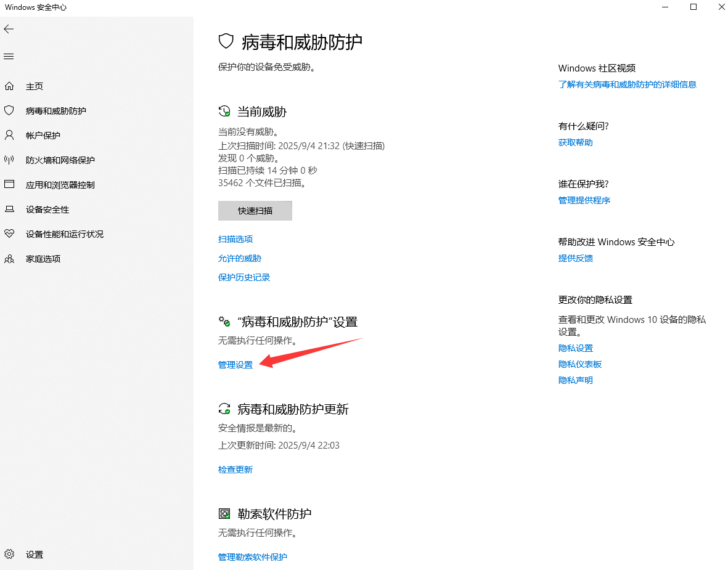Image resolution: width=728 pixels, height=570 pixels.
Task: Toggle the hamburger navigation menu
Action: (x=9, y=56)
